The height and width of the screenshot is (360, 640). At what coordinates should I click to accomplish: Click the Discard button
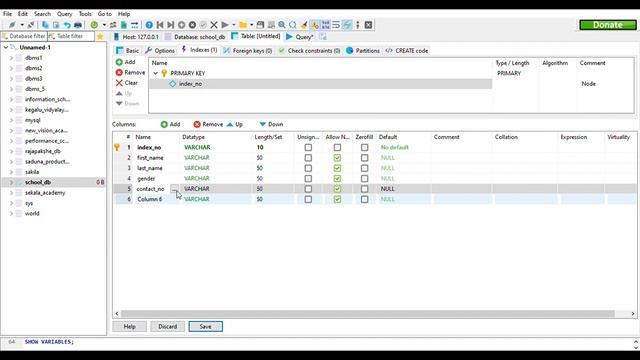tap(167, 327)
